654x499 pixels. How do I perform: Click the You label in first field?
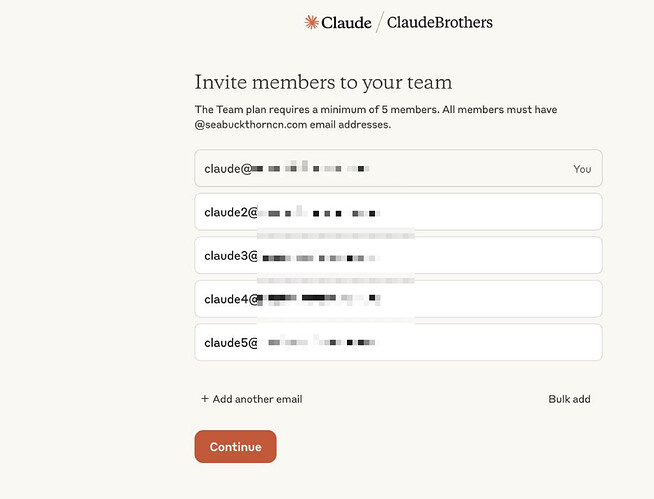pos(582,169)
